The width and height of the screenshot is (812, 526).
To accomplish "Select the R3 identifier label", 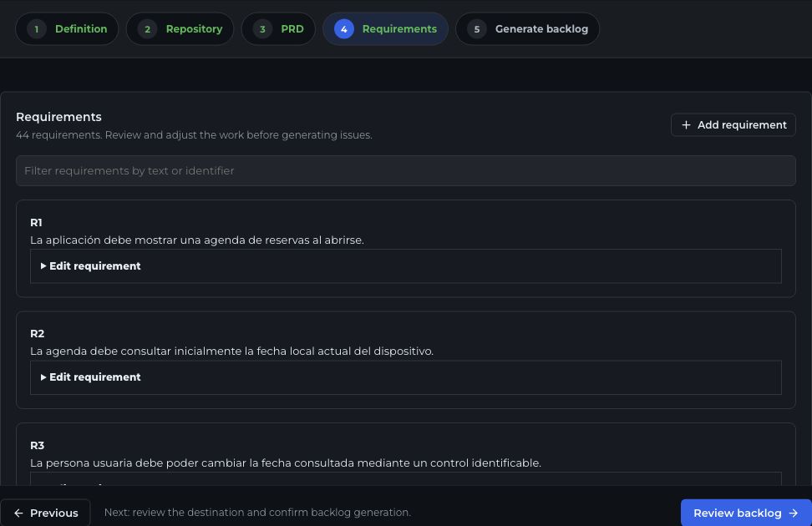I will coord(38,445).
